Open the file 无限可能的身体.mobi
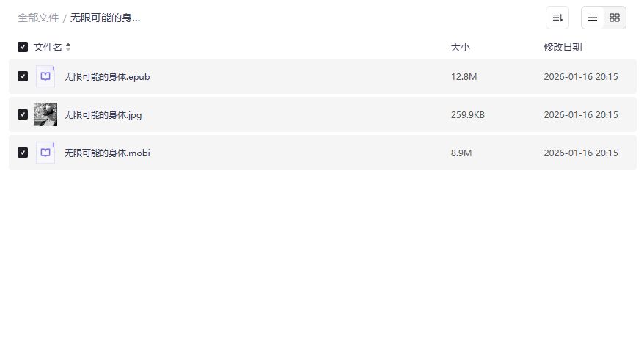The height and width of the screenshot is (363, 644). [x=107, y=153]
